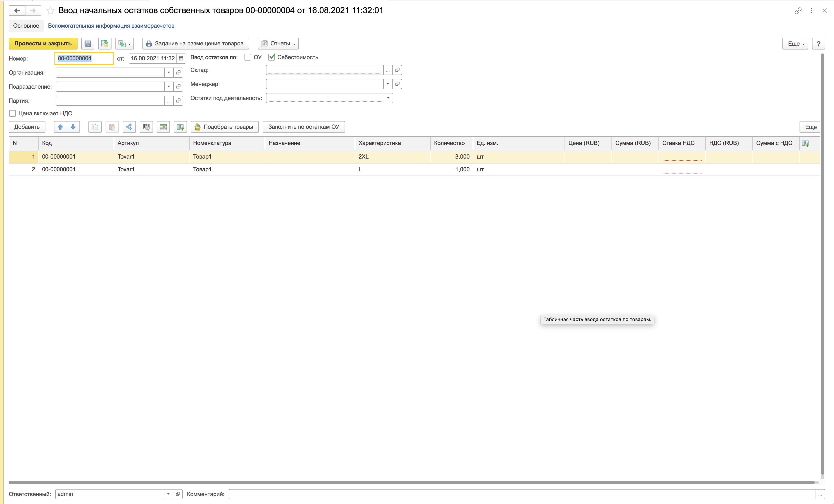This screenshot has width=834, height=504.
Task: Expand the Подразделение dropdown list
Action: [169, 87]
